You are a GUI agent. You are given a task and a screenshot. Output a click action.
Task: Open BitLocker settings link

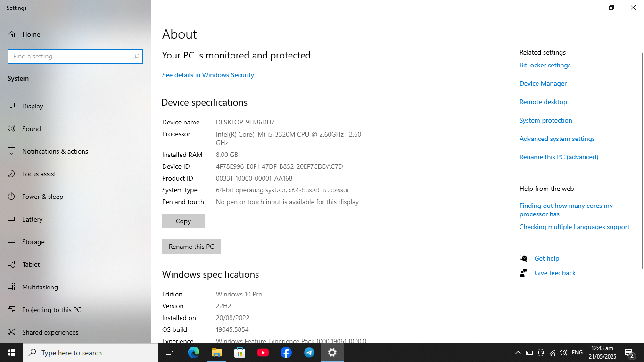tap(545, 65)
